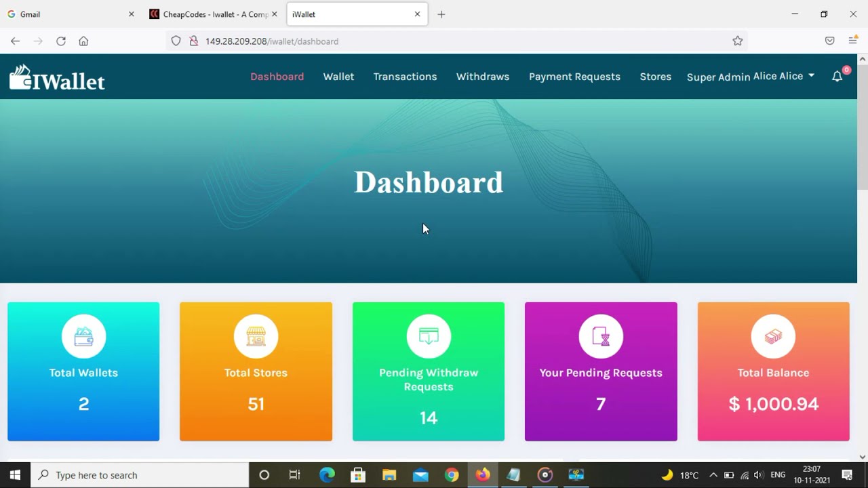
Task: Click the $ 1,000.94 balance value
Action: tap(774, 405)
